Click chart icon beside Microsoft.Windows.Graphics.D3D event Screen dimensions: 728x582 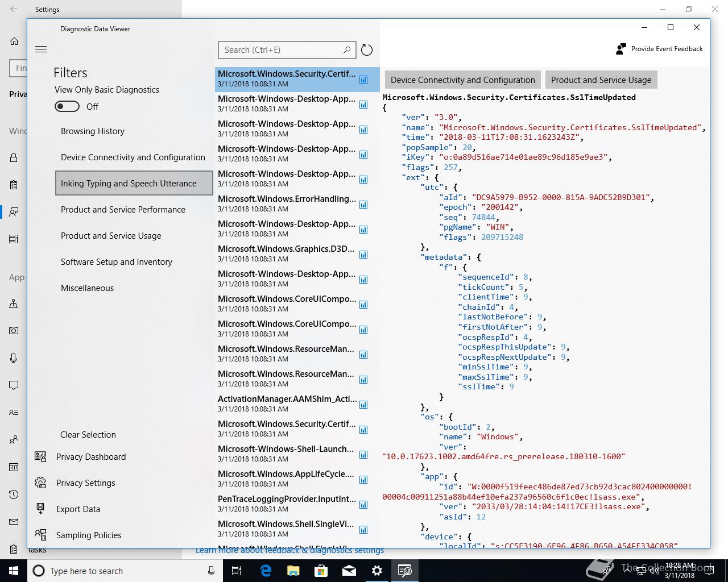tap(363, 255)
